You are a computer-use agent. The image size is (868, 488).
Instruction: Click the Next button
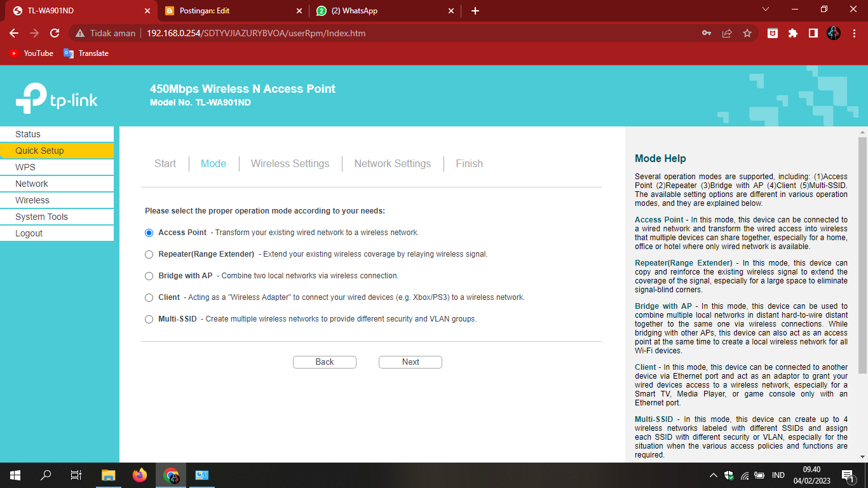pyautogui.click(x=410, y=362)
